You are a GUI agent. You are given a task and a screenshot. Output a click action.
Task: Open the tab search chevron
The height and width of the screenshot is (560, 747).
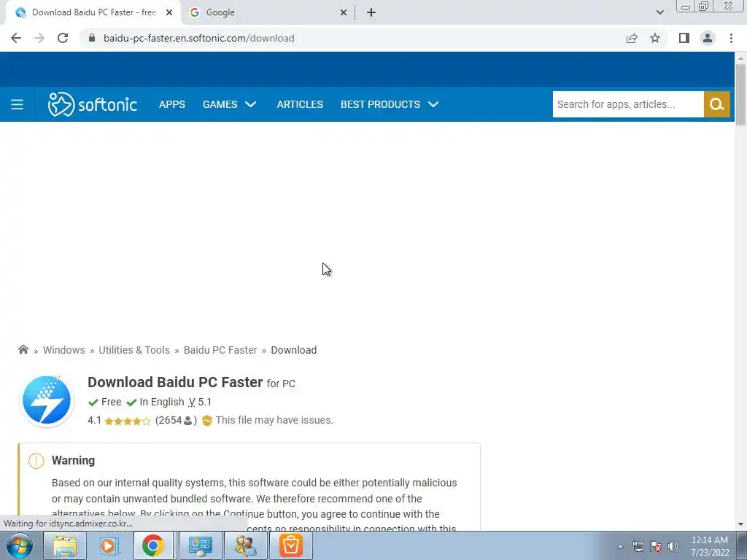click(659, 12)
